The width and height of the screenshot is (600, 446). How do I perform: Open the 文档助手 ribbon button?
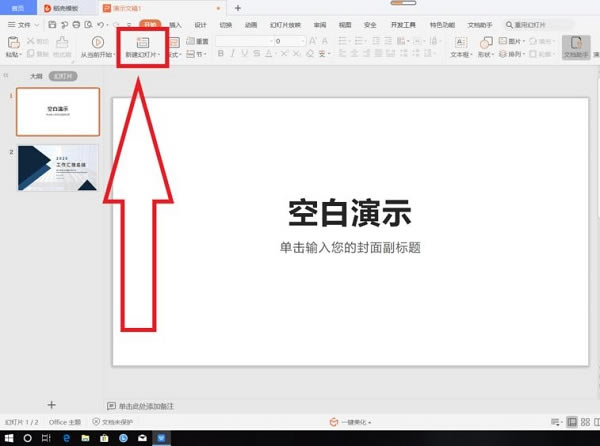click(x=574, y=45)
